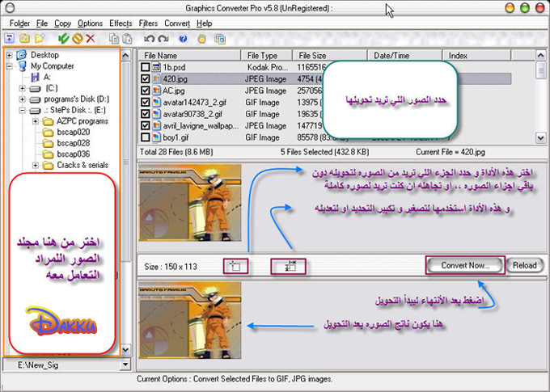Image resolution: width=550 pixels, height=392 pixels.
Task: Uncheck the avril_lavigne_wallpap... checkbox
Action: coord(146,125)
